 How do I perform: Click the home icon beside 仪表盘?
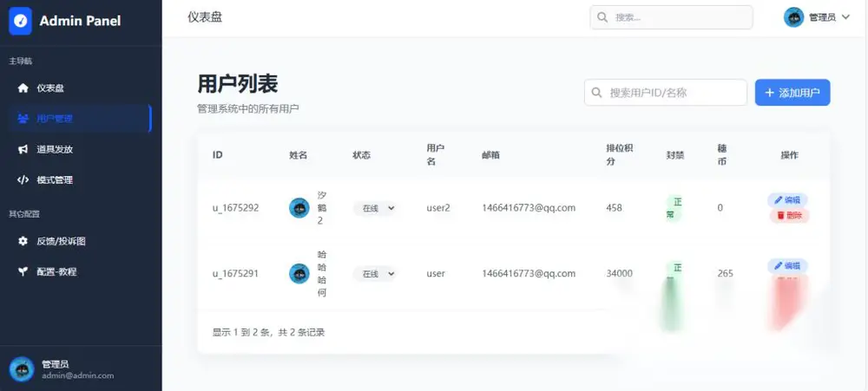pos(23,88)
